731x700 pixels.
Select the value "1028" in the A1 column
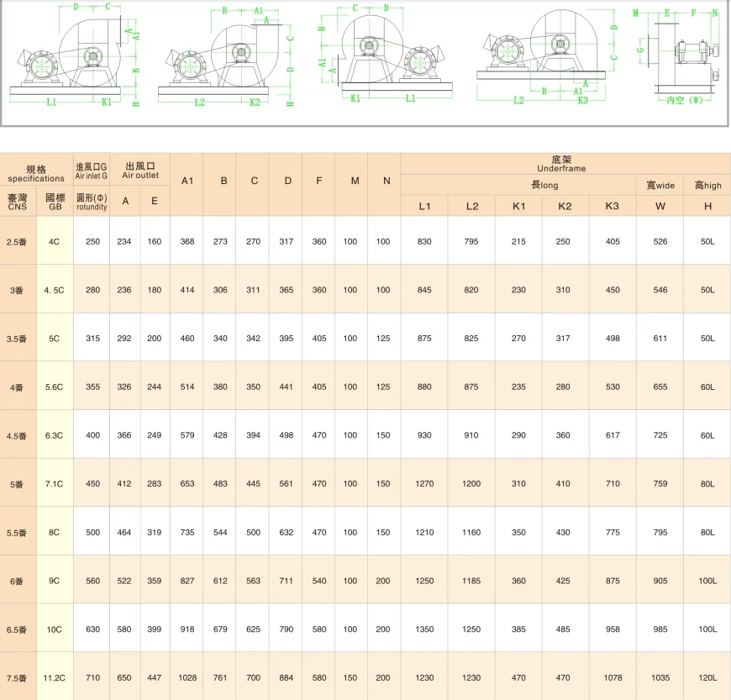(187, 677)
